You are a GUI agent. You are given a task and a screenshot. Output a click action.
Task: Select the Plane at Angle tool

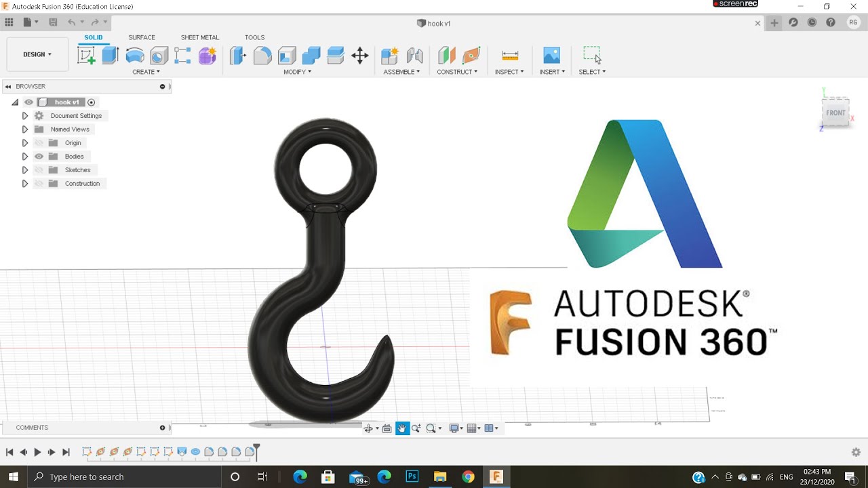point(471,56)
